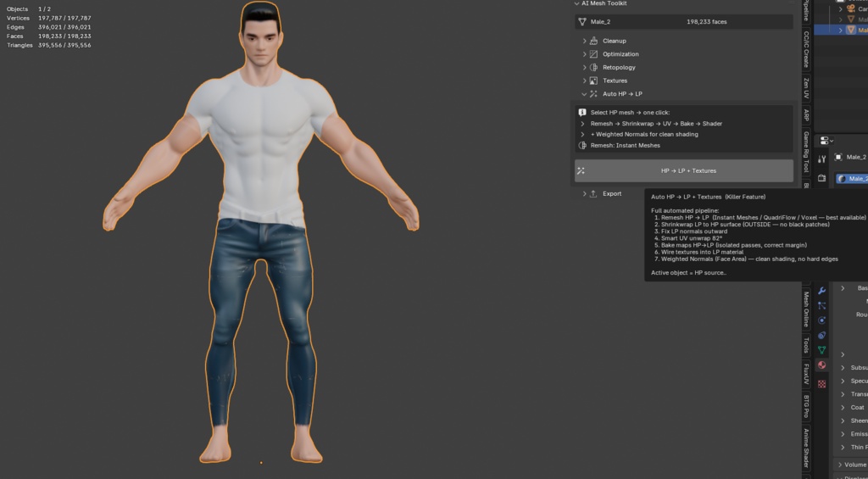Image resolution: width=868 pixels, height=479 pixels.
Task: Run the HP → LP + Textures button
Action: click(684, 171)
